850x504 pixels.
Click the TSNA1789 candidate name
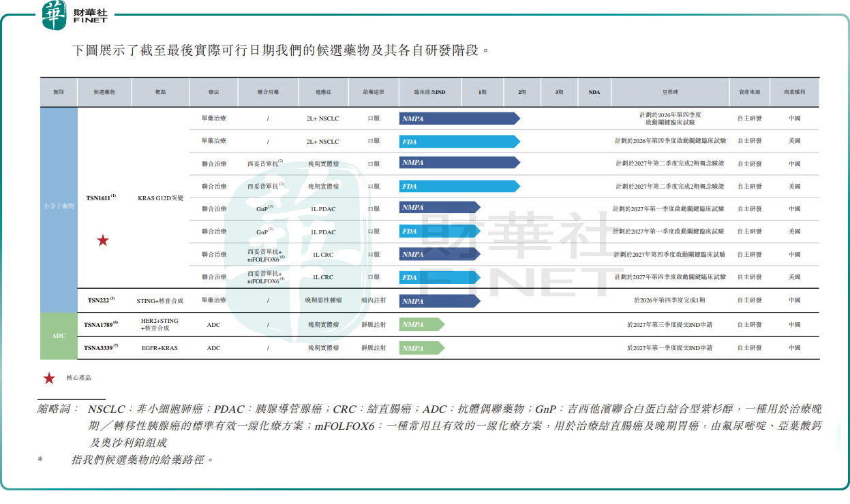[x=101, y=324]
